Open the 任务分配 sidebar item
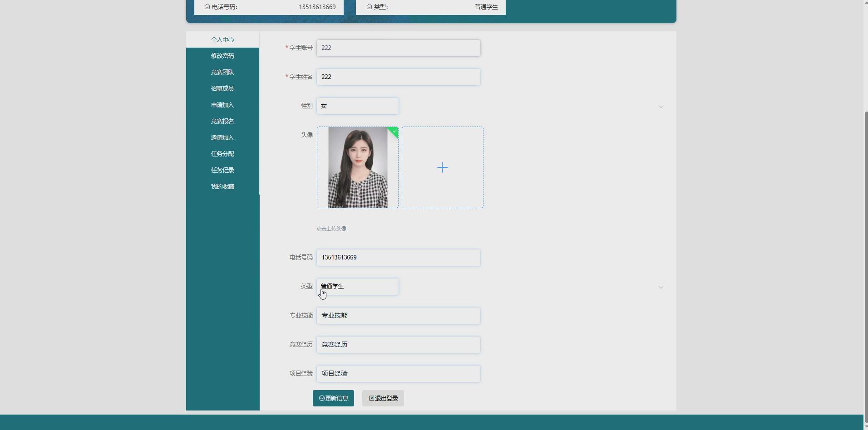 (222, 154)
